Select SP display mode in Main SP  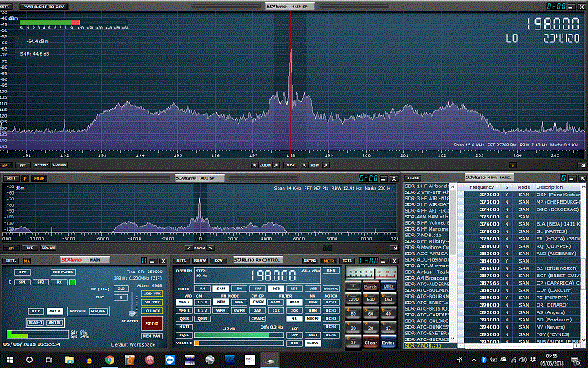pyautogui.click(x=5, y=165)
